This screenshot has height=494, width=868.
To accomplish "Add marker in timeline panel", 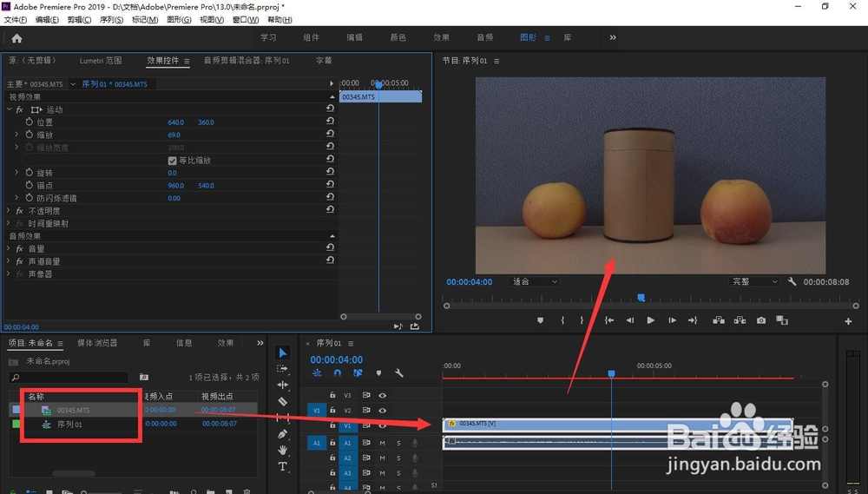I will (378, 373).
